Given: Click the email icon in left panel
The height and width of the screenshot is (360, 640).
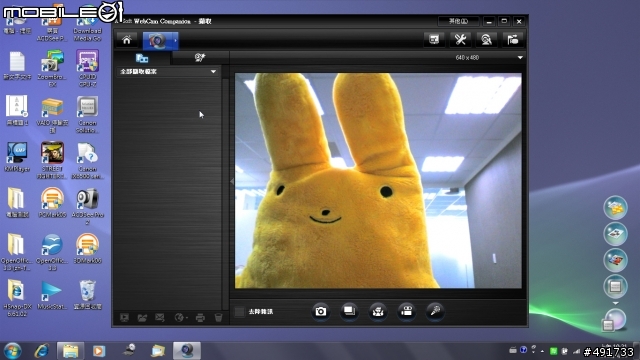Looking at the screenshot, I should click(x=160, y=318).
